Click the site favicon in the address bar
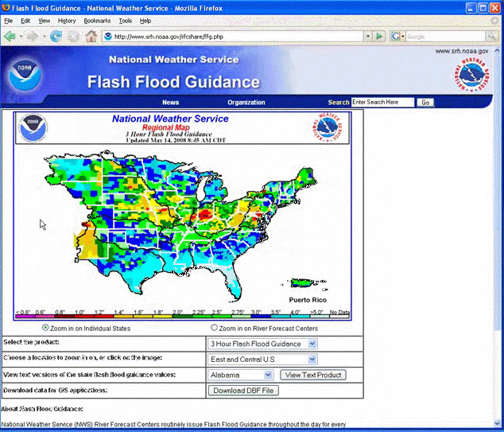 (x=108, y=37)
